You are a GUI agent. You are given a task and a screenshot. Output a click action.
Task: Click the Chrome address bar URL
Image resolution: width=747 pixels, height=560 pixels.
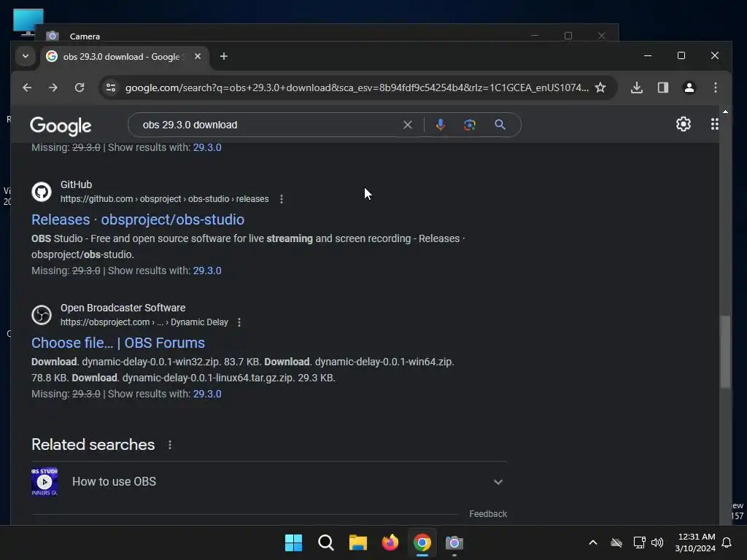point(357,87)
